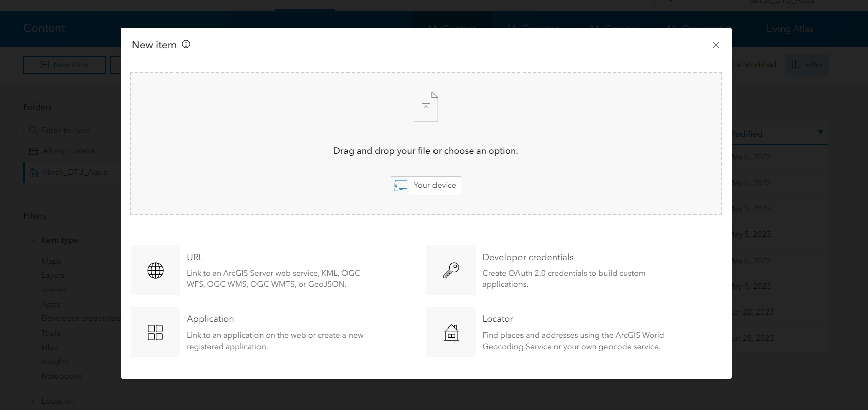Click the Locator house icon
Viewport: 868px width, 410px height.
click(451, 333)
